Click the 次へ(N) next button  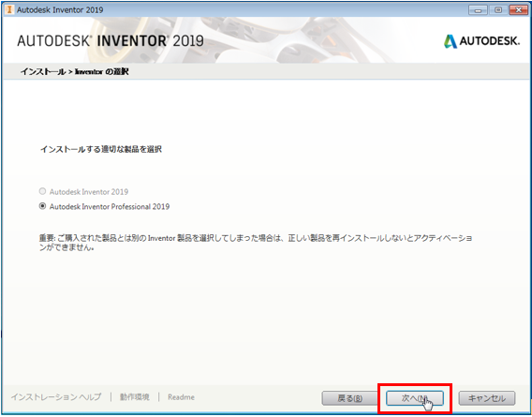tap(415, 398)
